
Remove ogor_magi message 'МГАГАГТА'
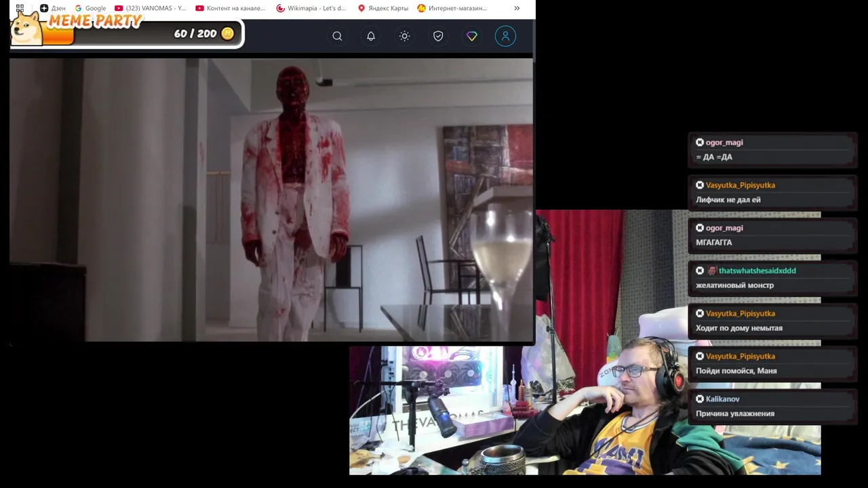tap(700, 228)
